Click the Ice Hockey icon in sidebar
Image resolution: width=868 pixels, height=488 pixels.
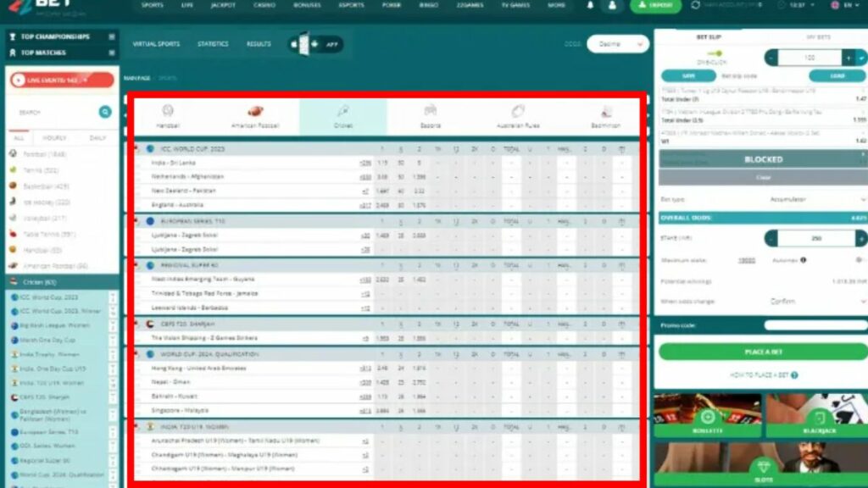pos(14,202)
